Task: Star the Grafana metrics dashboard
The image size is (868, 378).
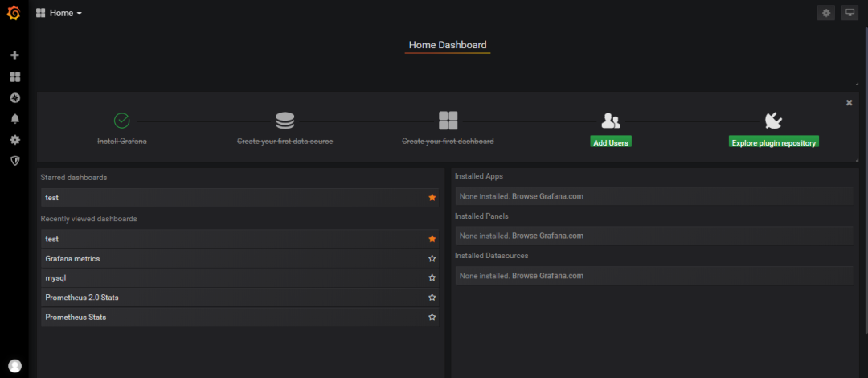Action: coord(432,258)
